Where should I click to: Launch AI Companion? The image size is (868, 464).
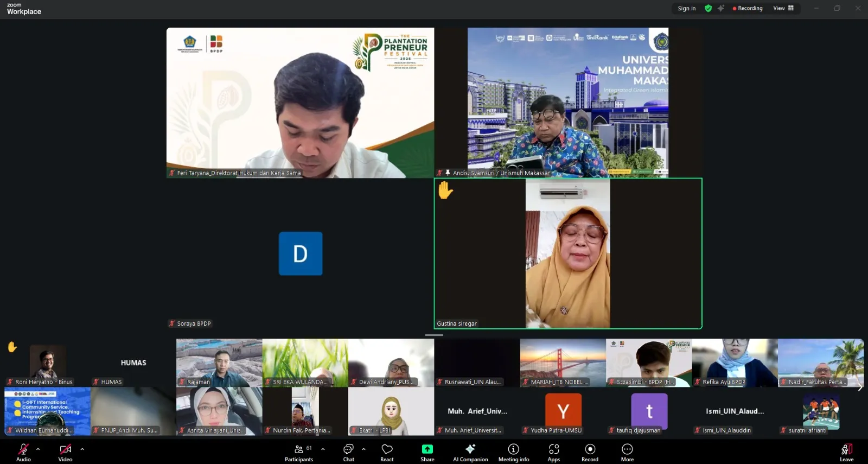pyautogui.click(x=470, y=452)
